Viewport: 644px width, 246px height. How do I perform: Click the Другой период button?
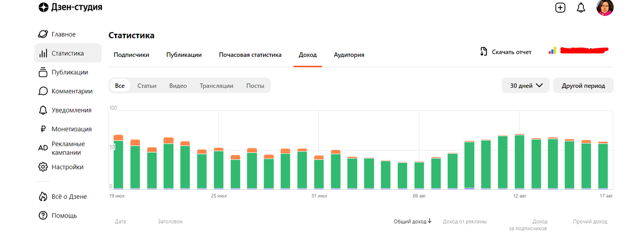583,86
